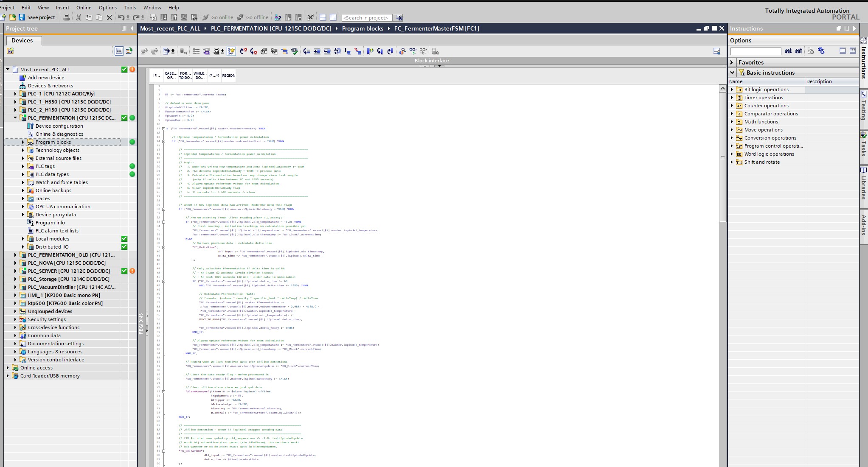Click the Cut scissors icon
Image resolution: width=868 pixels, height=467 pixels.
tap(79, 17)
